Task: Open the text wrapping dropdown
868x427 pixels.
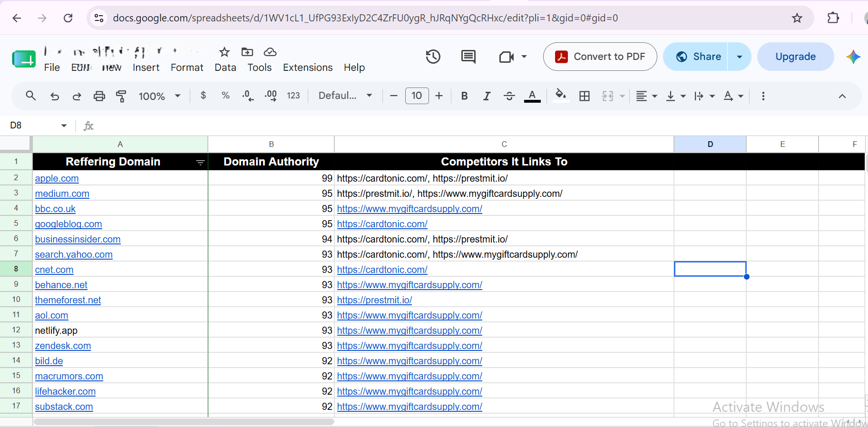Action: 704,96
